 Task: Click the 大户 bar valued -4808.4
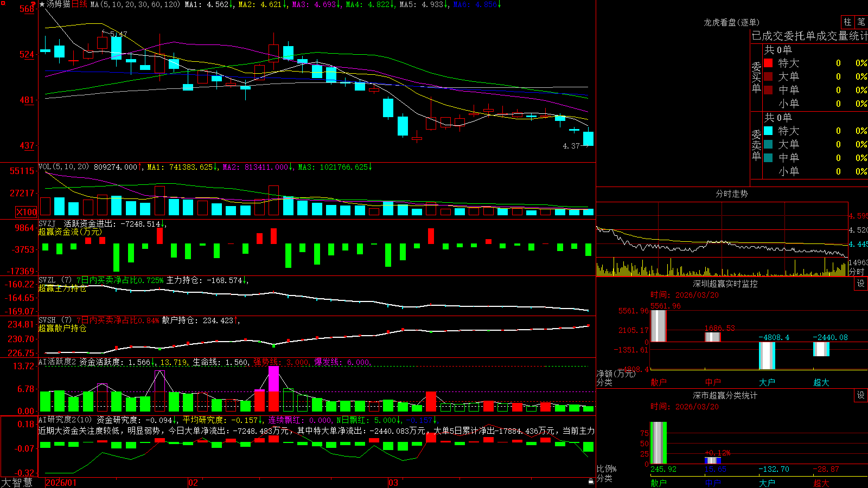pos(767,356)
